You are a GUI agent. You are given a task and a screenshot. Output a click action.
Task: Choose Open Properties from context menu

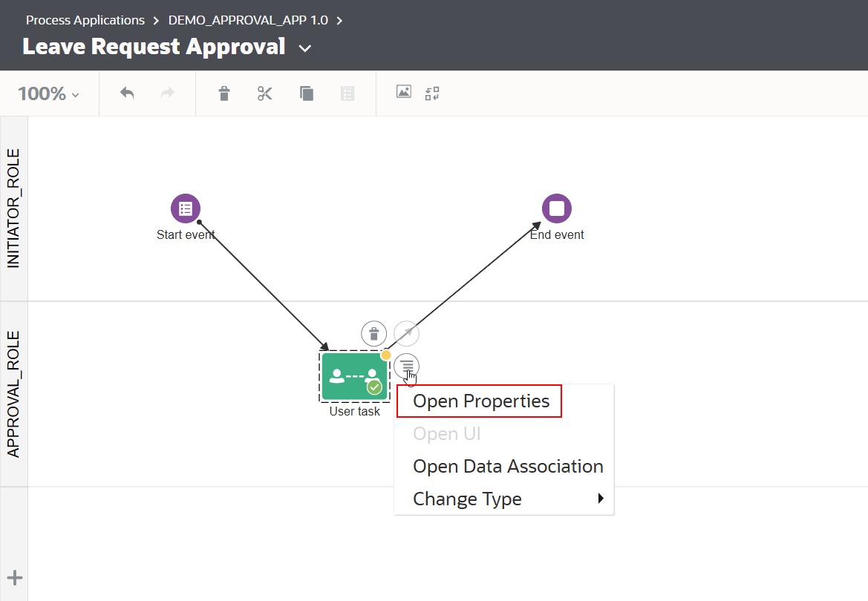pyautogui.click(x=480, y=401)
